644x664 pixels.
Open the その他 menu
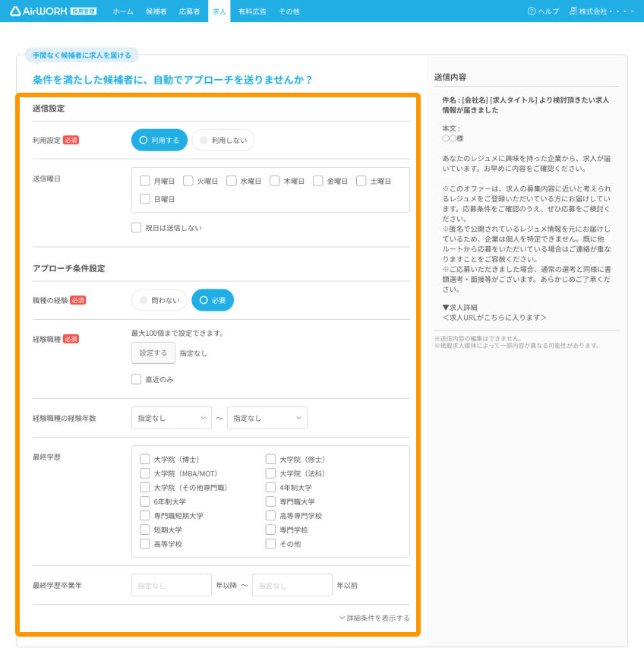289,11
